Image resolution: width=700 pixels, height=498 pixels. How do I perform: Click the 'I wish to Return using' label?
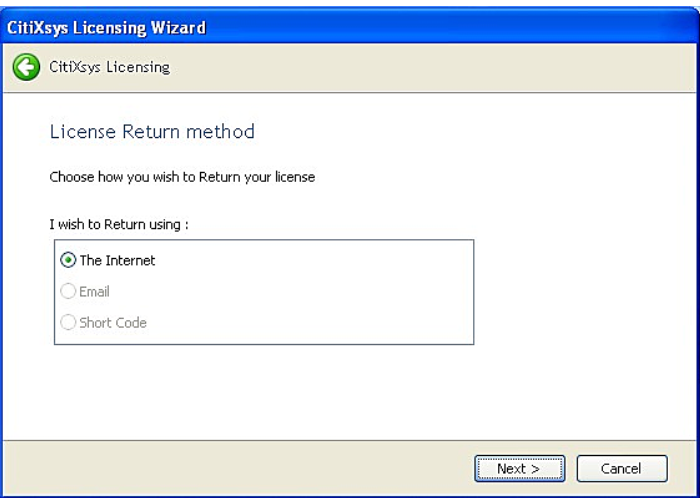click(x=119, y=224)
